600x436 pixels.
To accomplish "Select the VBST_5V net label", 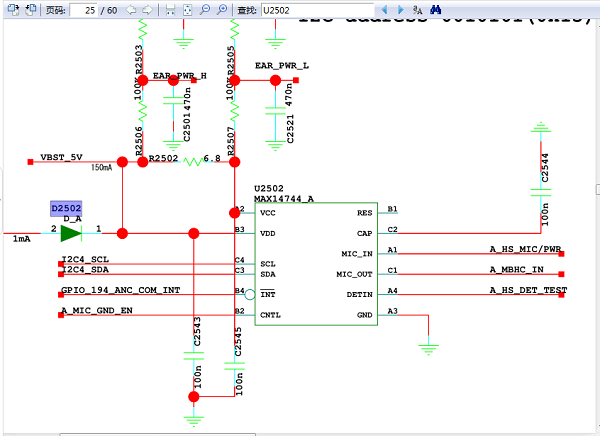I will [61, 158].
